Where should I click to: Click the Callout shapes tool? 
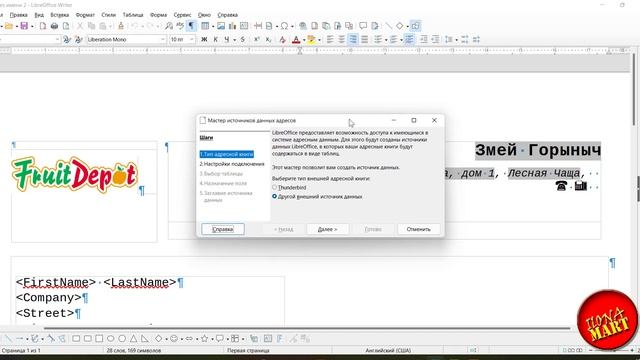click(220, 339)
